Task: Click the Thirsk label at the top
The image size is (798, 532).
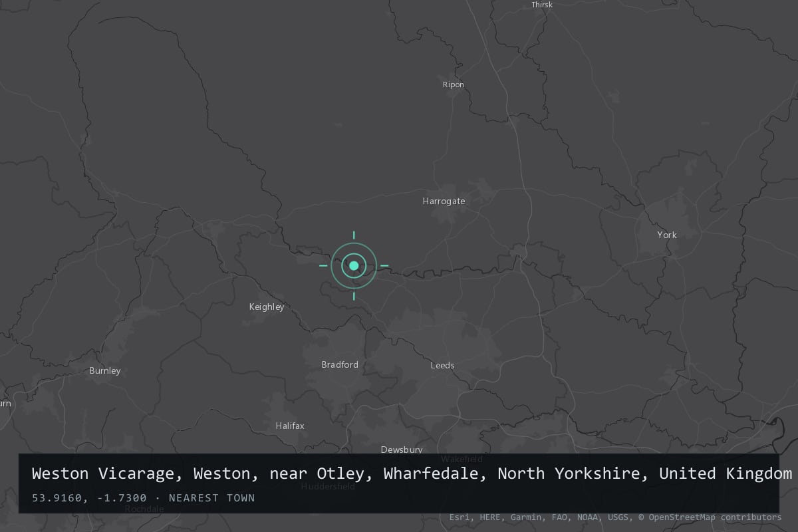Action: point(542,5)
